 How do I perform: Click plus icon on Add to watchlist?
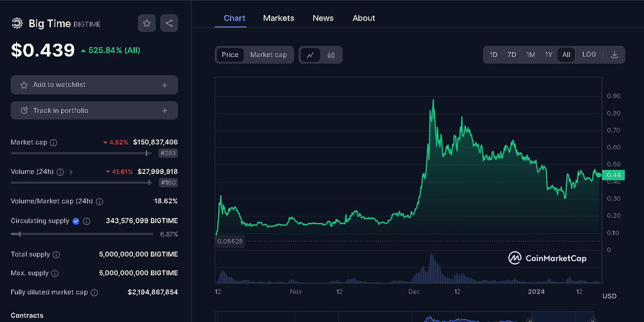(x=165, y=85)
